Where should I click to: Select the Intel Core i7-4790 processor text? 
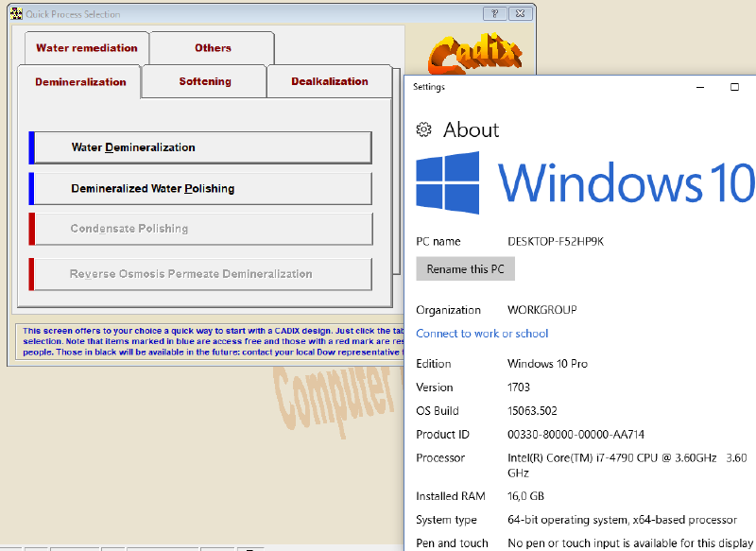[627, 465]
